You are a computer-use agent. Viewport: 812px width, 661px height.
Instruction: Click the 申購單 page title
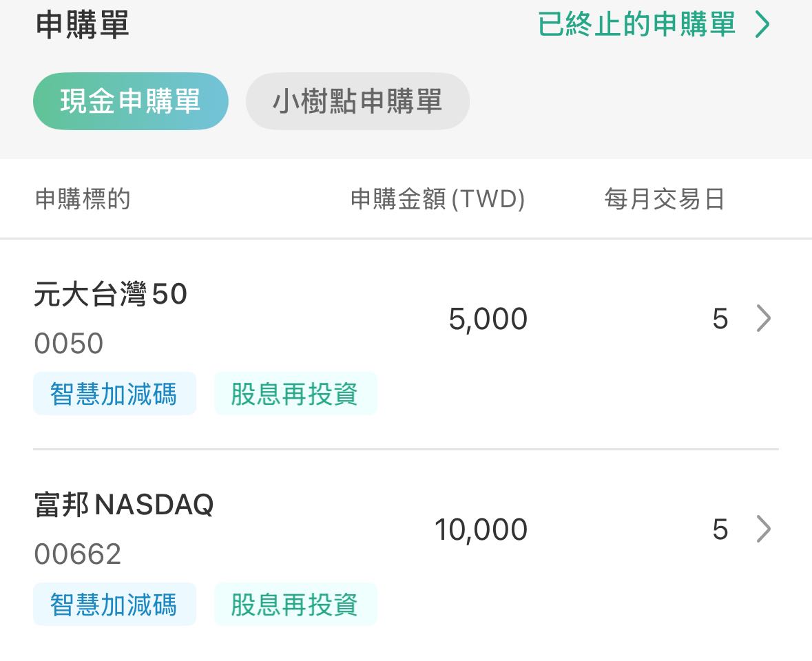[83, 25]
